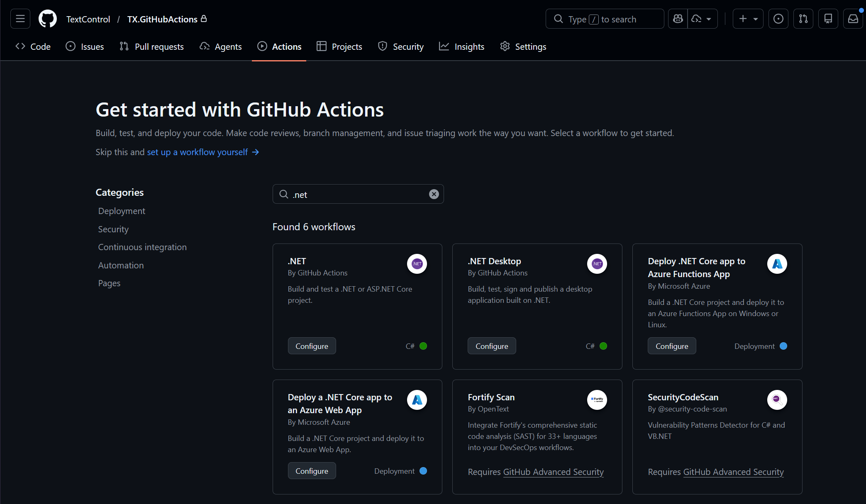Viewport: 866px width, 504px height.
Task: Click set up a workflow yourself link
Action: [197, 152]
